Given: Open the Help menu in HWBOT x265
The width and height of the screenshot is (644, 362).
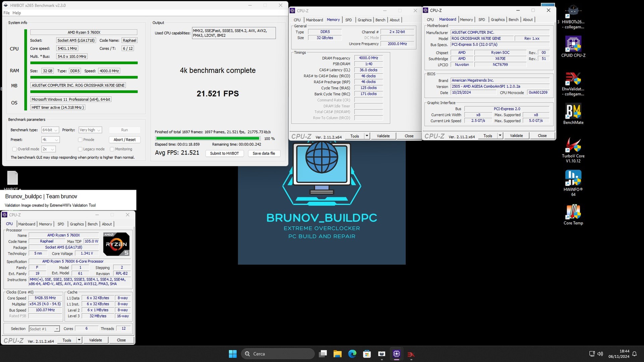Looking at the screenshot, I should click(17, 13).
